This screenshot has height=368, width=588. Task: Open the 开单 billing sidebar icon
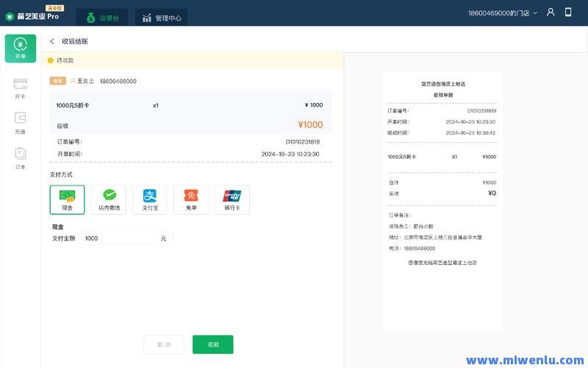tap(21, 49)
